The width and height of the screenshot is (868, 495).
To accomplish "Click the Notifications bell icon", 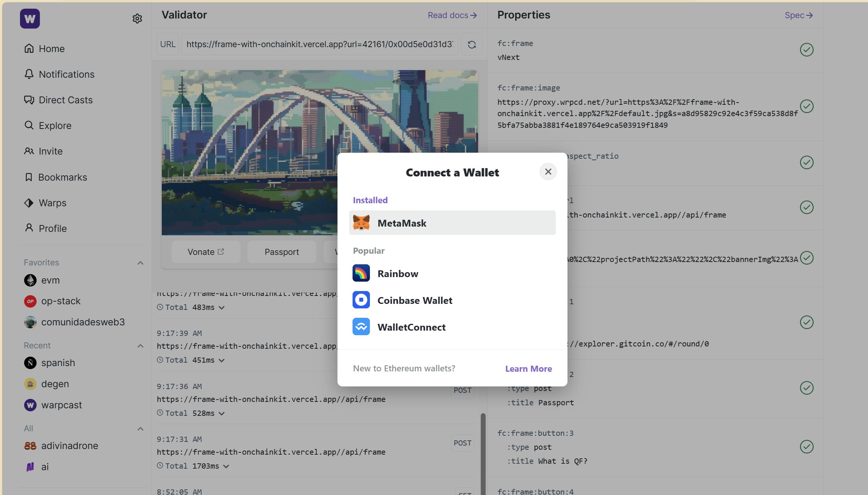I will [x=29, y=74].
